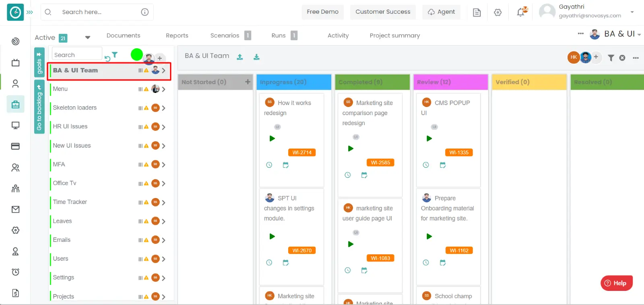This screenshot has height=305, width=644.
Task: Click the briefcase projects icon in sidebar
Action: pos(15,105)
